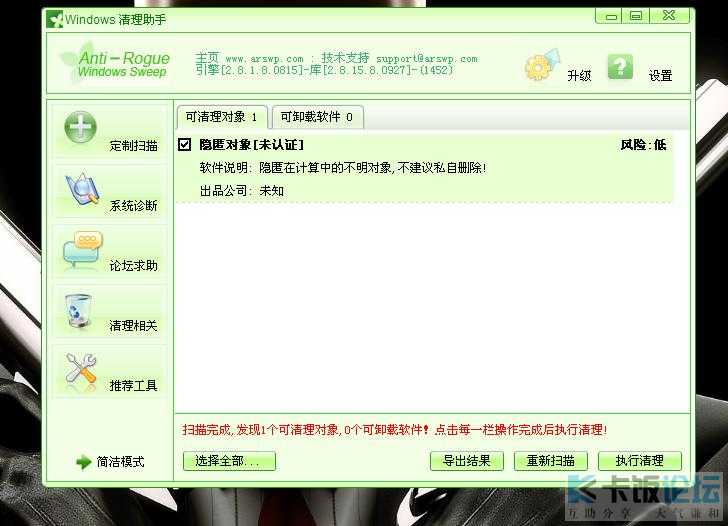728x526 pixels.
Task: Click the 出品公司: 未知 line
Action: click(x=242, y=191)
